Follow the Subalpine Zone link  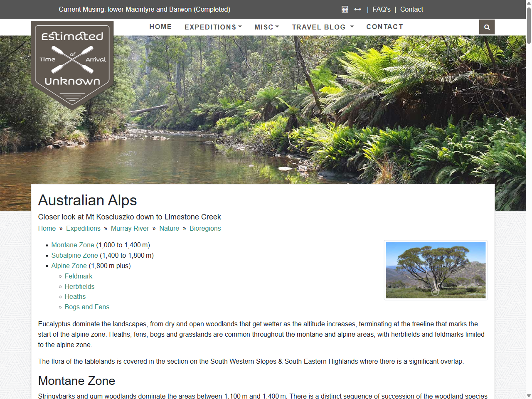[x=75, y=255]
